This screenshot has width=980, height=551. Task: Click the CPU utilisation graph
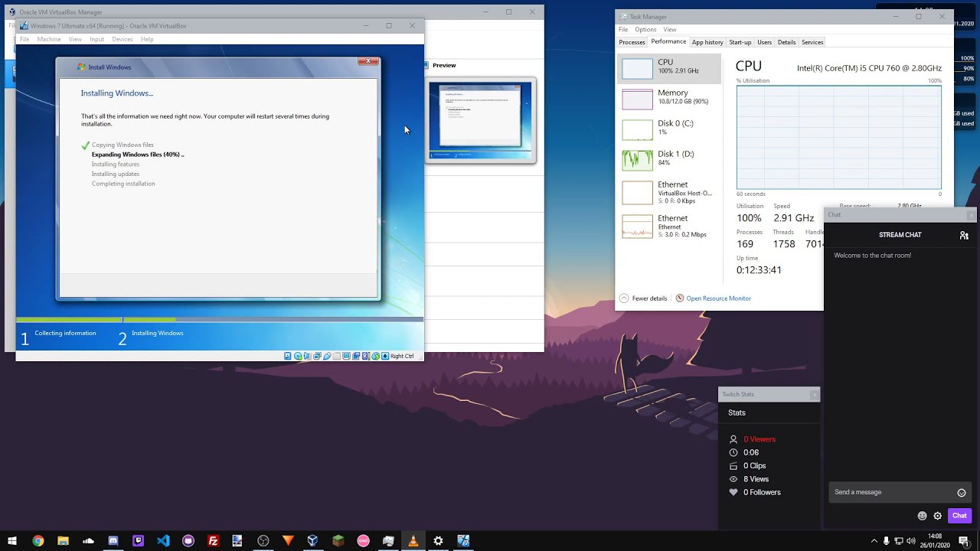tap(839, 137)
